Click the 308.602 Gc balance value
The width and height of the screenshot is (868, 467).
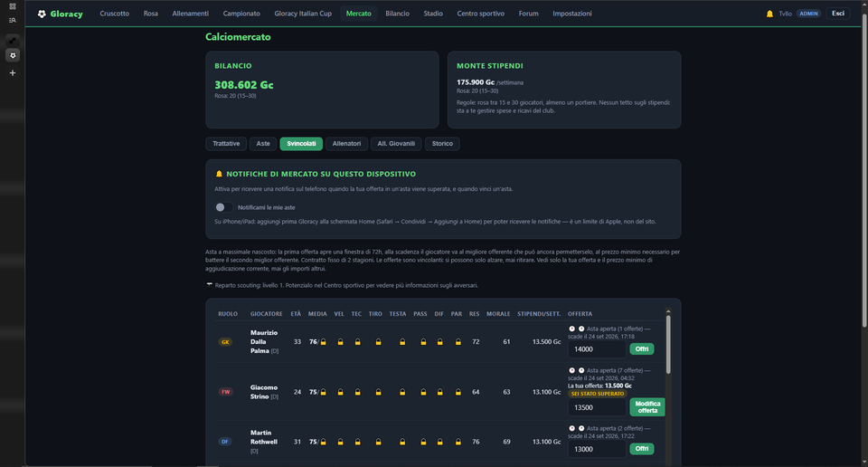coord(243,85)
